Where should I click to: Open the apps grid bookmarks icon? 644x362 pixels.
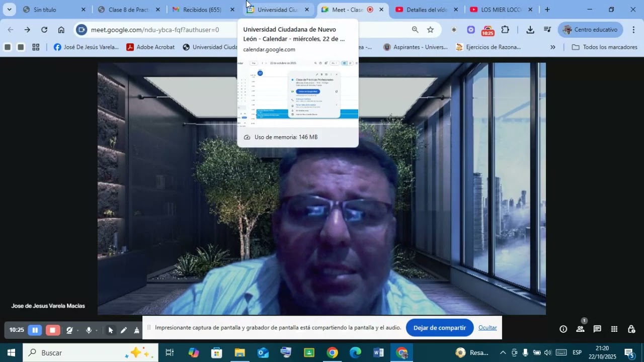tap(36, 47)
